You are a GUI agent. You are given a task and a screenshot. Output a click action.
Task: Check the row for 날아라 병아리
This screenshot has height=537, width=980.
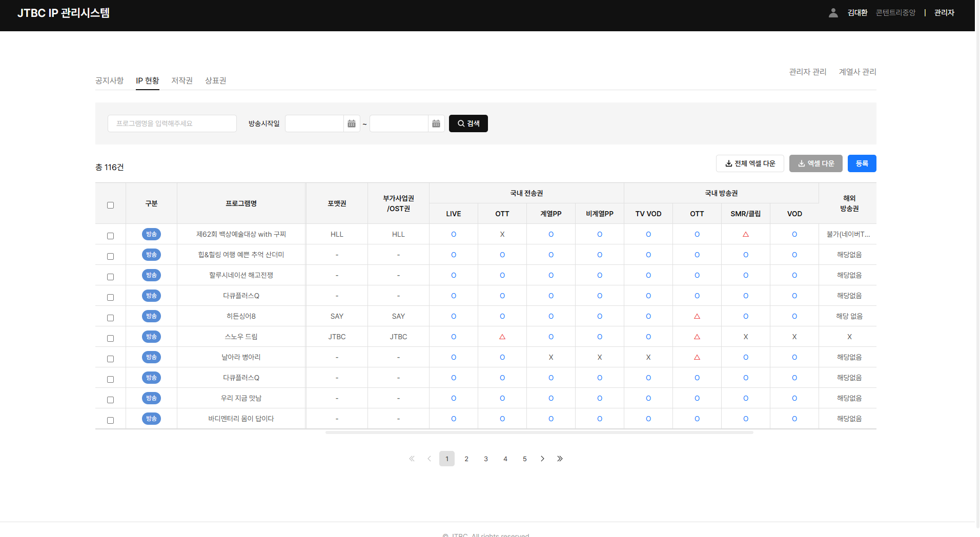(x=110, y=359)
